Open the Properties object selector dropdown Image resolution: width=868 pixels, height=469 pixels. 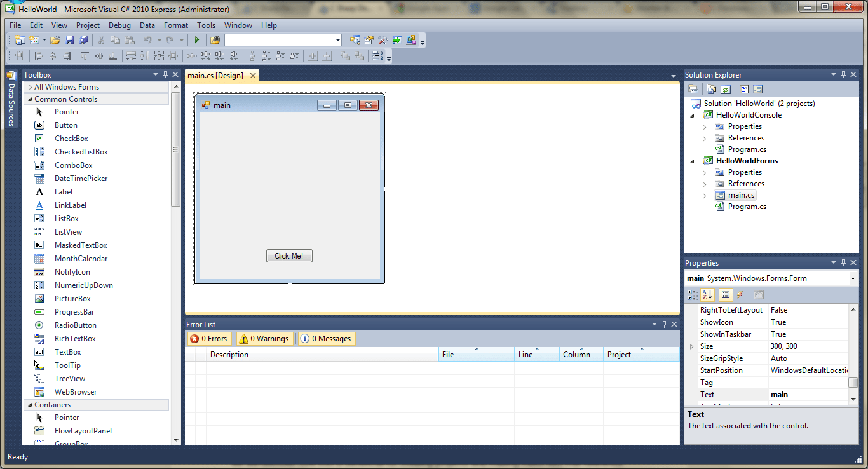pyautogui.click(x=852, y=278)
